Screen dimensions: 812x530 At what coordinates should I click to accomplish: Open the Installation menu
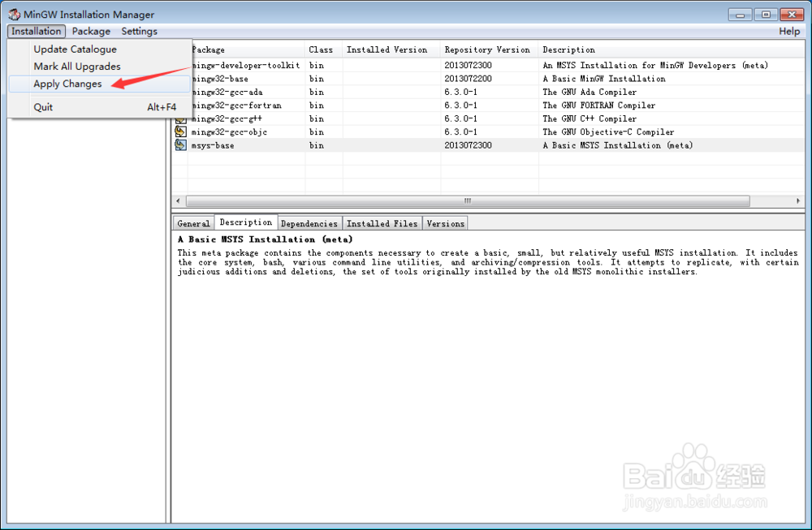[x=37, y=31]
